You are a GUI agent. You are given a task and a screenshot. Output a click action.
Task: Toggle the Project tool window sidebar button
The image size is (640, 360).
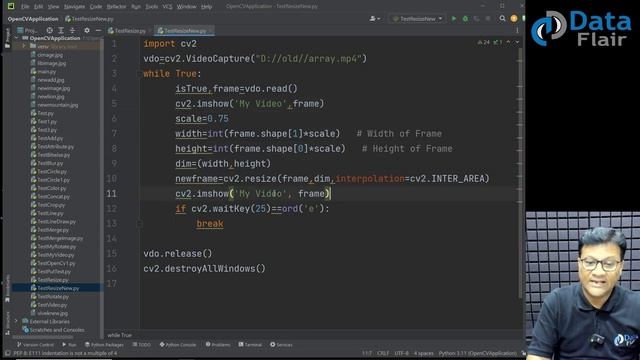7,38
